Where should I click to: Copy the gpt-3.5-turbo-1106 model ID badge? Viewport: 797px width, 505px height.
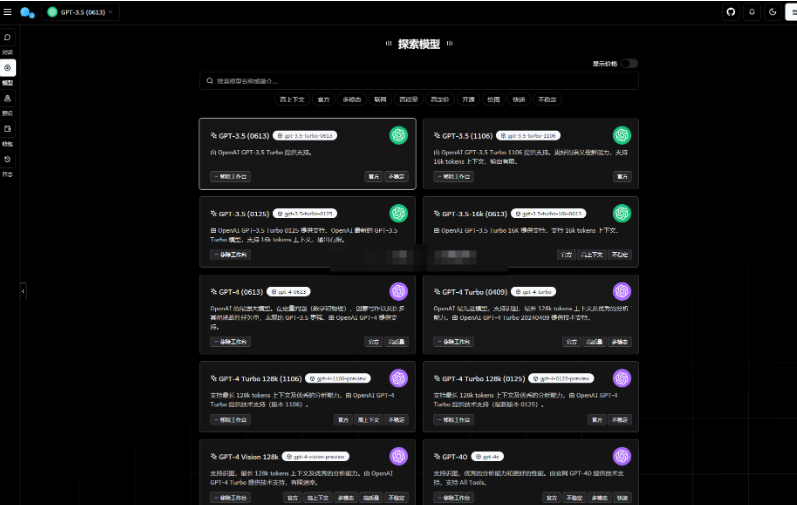528,136
